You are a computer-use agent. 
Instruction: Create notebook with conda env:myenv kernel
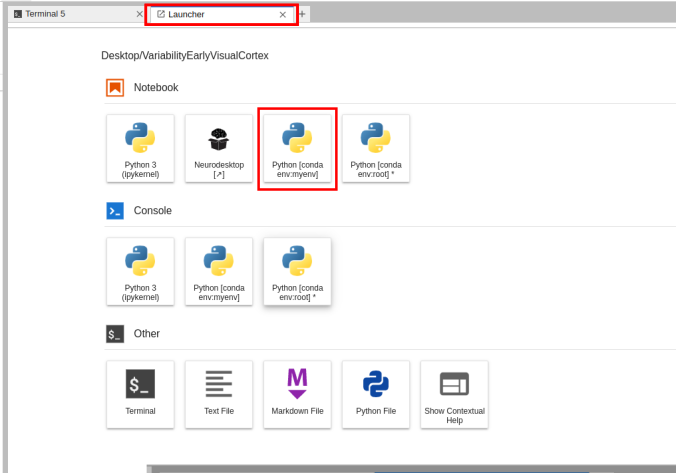297,148
